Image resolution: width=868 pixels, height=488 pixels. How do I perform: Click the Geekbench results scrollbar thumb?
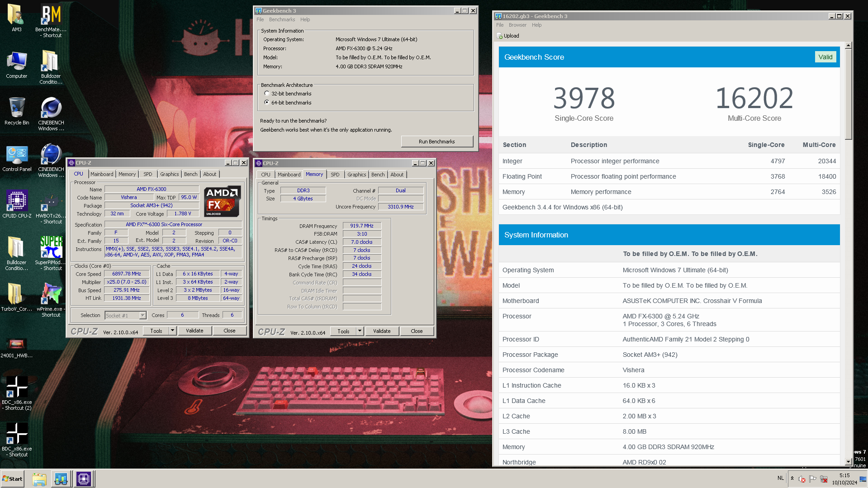tap(849, 94)
